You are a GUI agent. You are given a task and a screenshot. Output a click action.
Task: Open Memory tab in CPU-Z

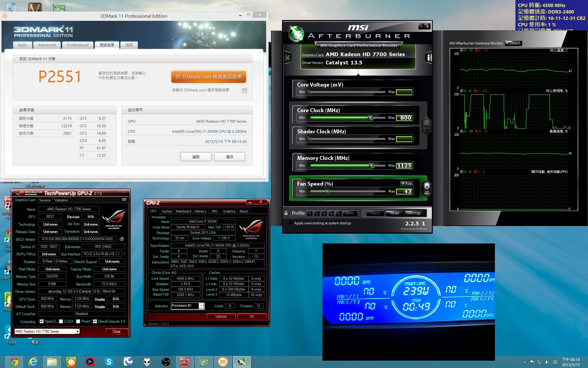coord(201,211)
